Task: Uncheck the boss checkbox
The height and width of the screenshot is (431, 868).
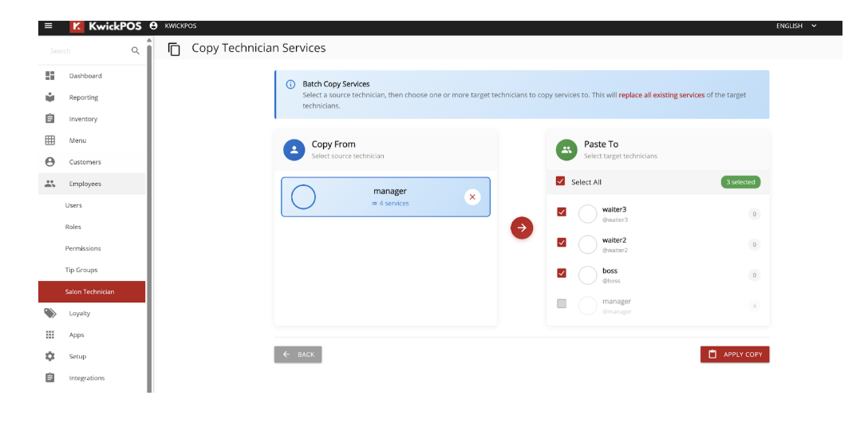Action: pos(562,272)
